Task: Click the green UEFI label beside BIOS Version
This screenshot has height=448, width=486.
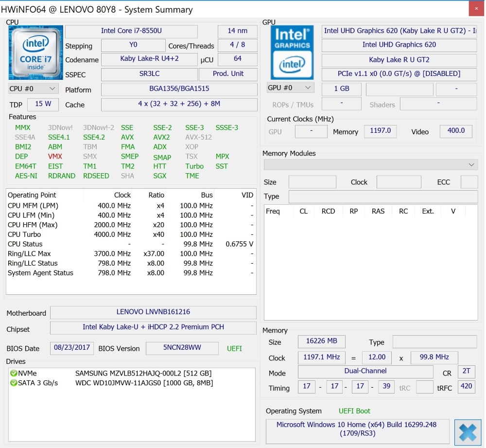Action: (x=234, y=349)
